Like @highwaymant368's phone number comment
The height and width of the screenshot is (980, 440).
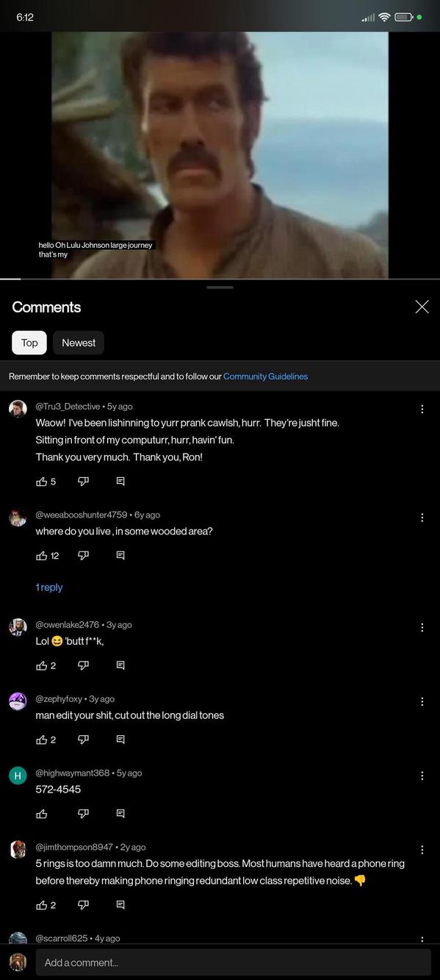pyautogui.click(x=42, y=813)
